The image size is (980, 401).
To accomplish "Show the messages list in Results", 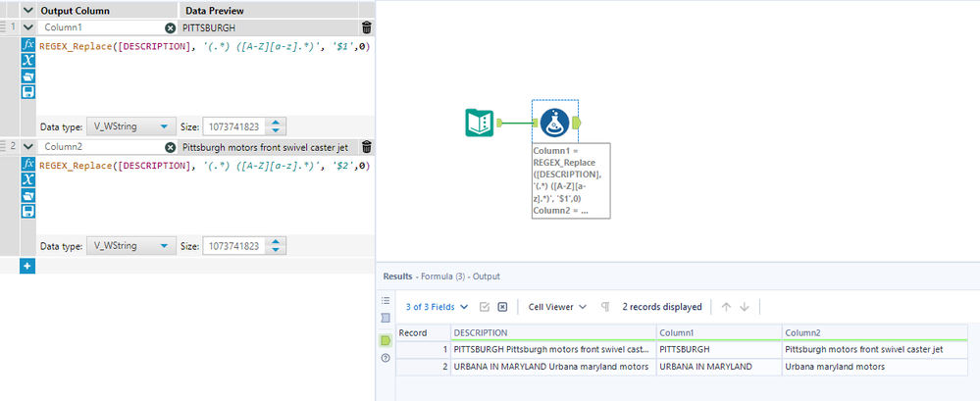I will [385, 300].
